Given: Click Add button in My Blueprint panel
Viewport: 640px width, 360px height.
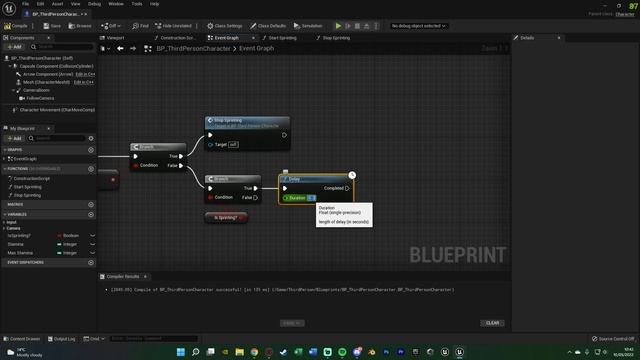Looking at the screenshot, I should click(x=14, y=138).
